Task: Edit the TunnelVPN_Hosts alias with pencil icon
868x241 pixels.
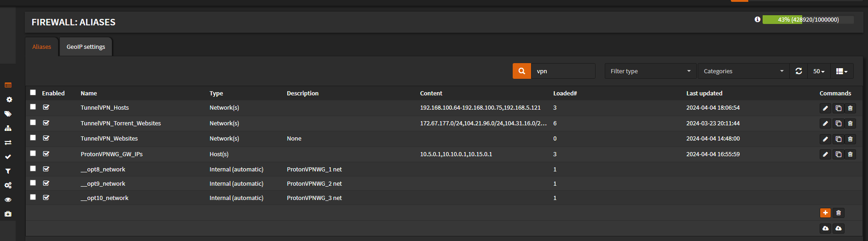Action: click(x=825, y=108)
